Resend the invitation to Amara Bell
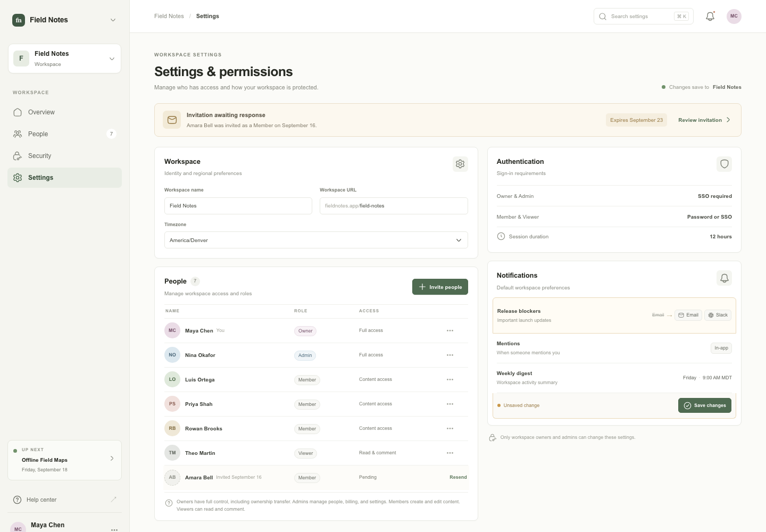766x532 pixels. (458, 477)
